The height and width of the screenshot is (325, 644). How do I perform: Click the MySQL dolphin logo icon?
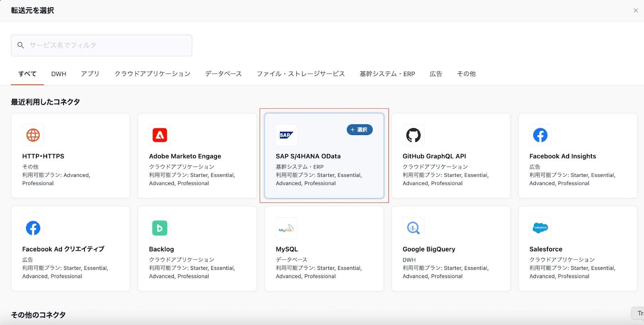[x=287, y=228]
